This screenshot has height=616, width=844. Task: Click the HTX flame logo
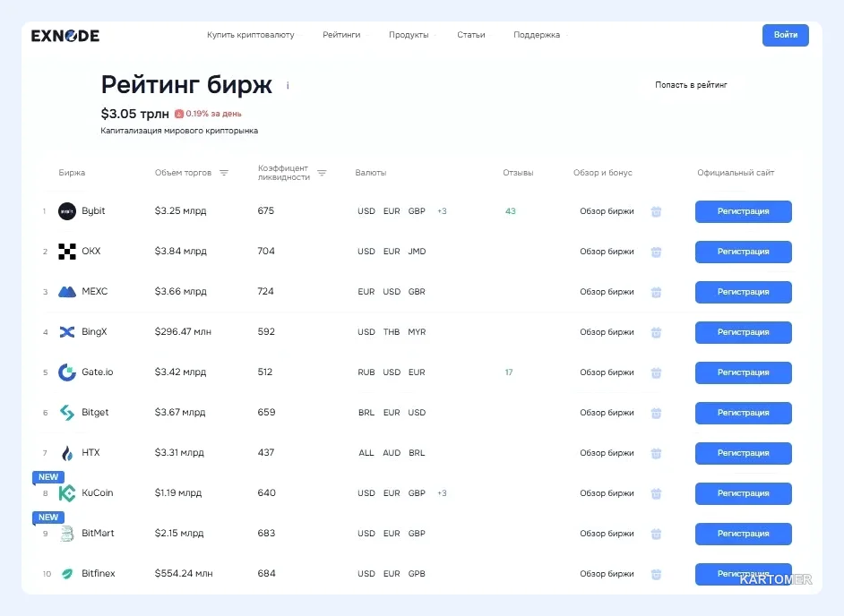[67, 453]
